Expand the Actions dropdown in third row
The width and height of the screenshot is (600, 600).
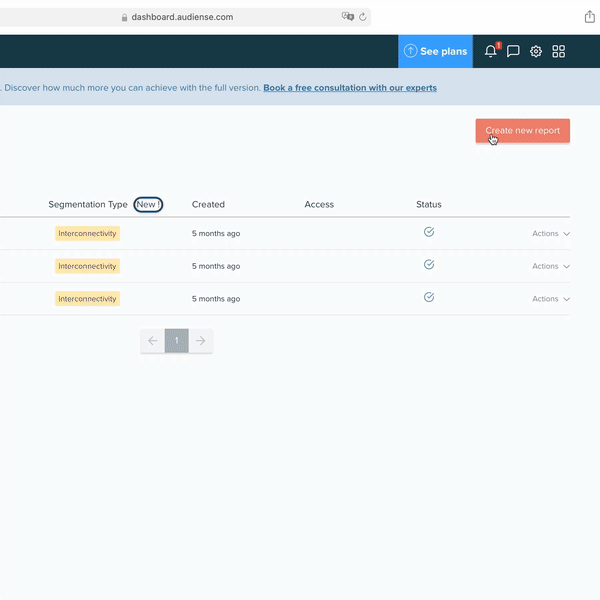pyautogui.click(x=551, y=299)
